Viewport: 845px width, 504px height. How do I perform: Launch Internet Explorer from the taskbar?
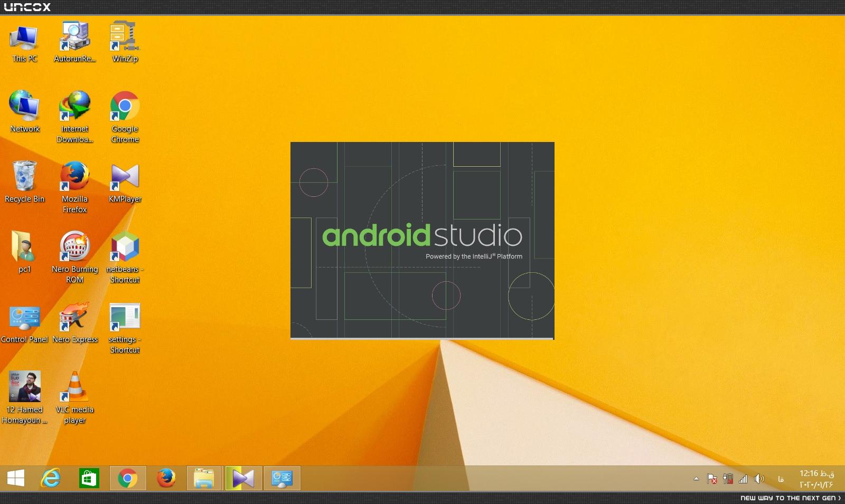[51, 479]
